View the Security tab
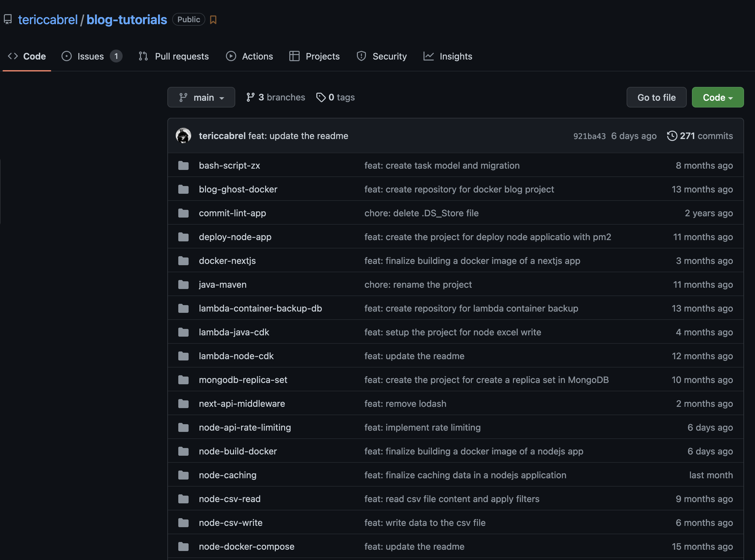 pyautogui.click(x=382, y=56)
